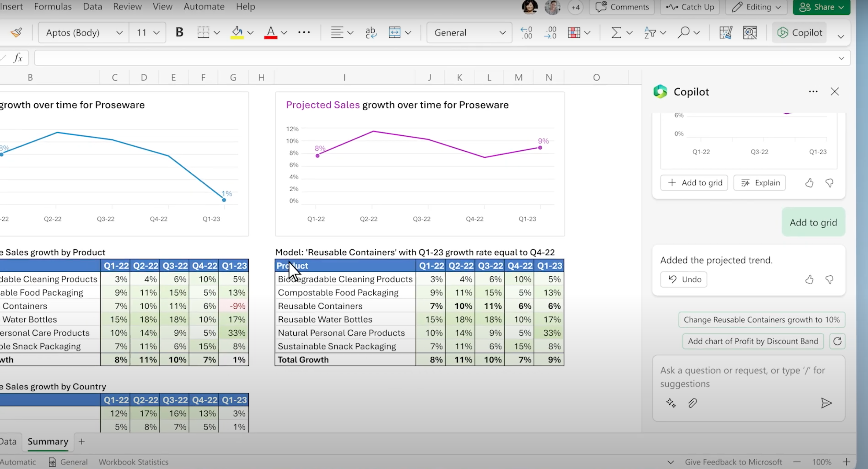
Task: Click the Conditional Formatting icon
Action: point(574,33)
